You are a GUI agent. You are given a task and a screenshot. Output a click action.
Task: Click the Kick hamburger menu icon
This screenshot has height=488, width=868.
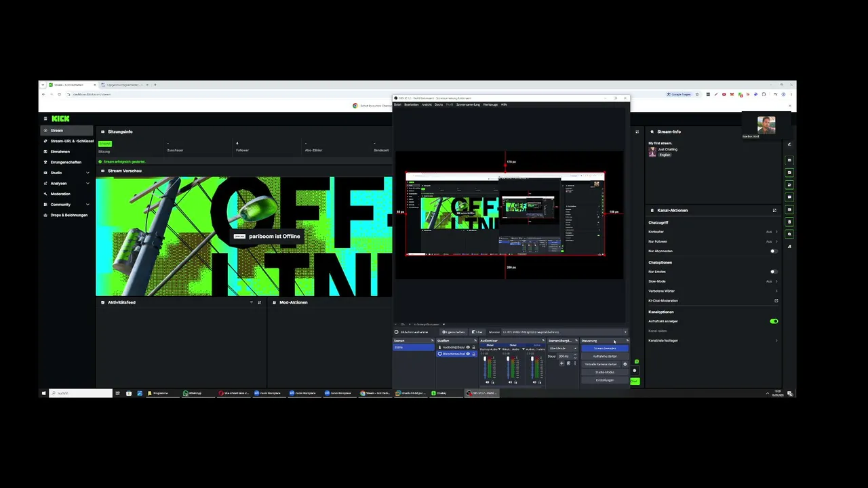(x=45, y=119)
